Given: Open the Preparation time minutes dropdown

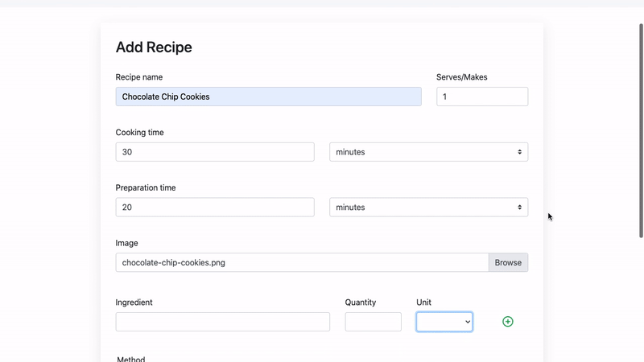Looking at the screenshot, I should coord(428,208).
